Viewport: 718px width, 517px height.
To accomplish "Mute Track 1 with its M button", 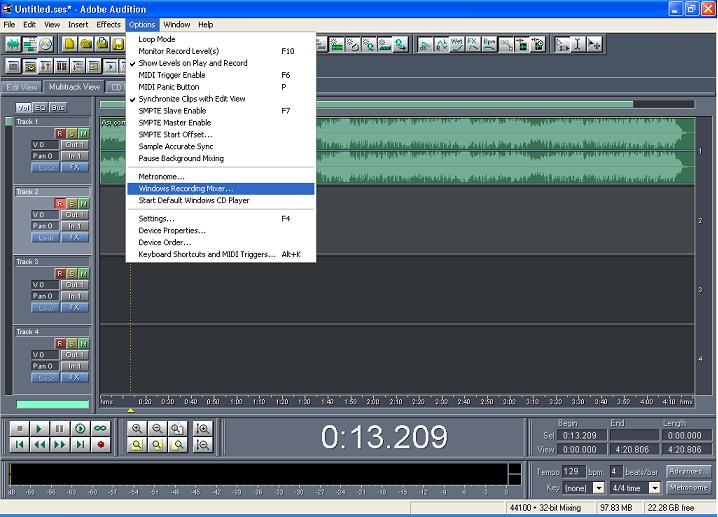I will click(x=84, y=133).
